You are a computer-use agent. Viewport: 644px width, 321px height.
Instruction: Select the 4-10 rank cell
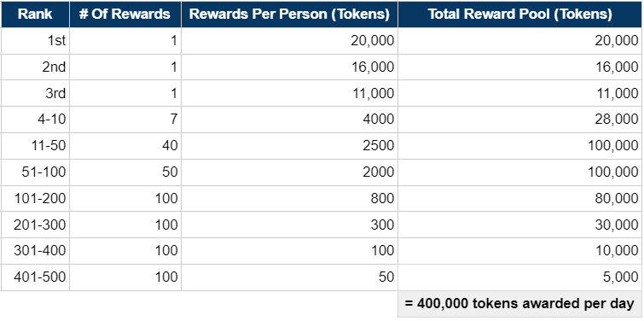click(35, 120)
